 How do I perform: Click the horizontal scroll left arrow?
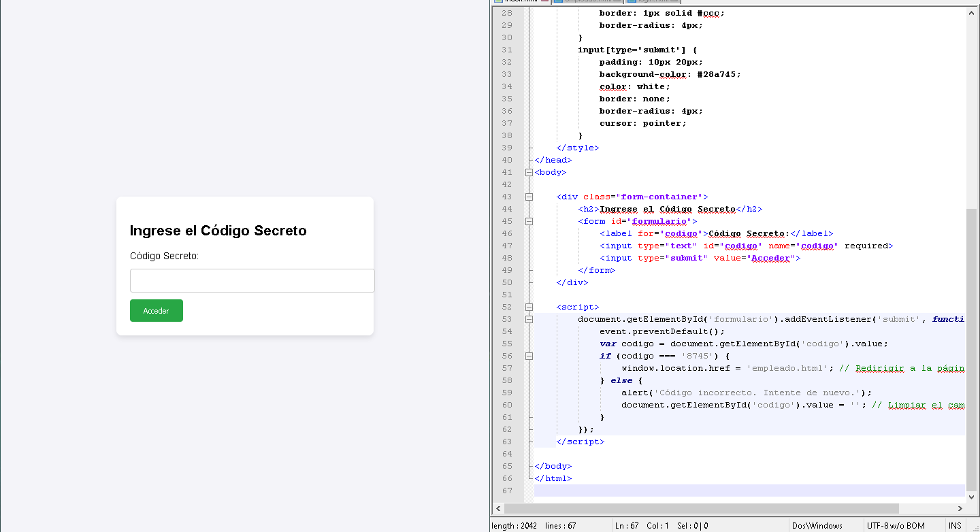(x=498, y=509)
